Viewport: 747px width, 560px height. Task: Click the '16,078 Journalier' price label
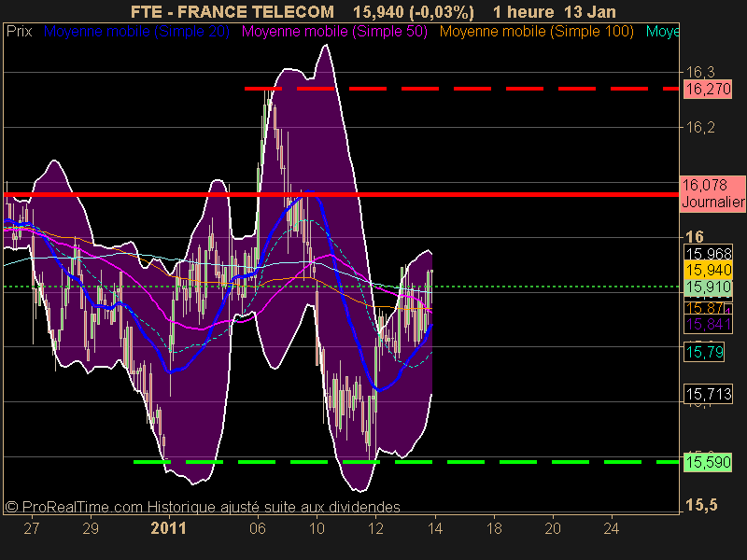pos(712,193)
